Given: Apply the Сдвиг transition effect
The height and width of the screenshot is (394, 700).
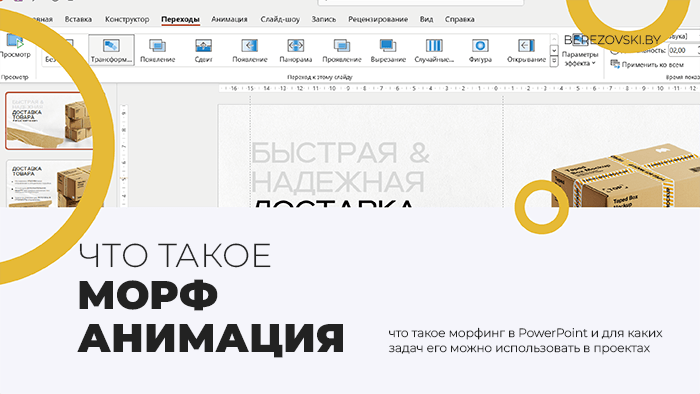Looking at the screenshot, I should coord(203,50).
